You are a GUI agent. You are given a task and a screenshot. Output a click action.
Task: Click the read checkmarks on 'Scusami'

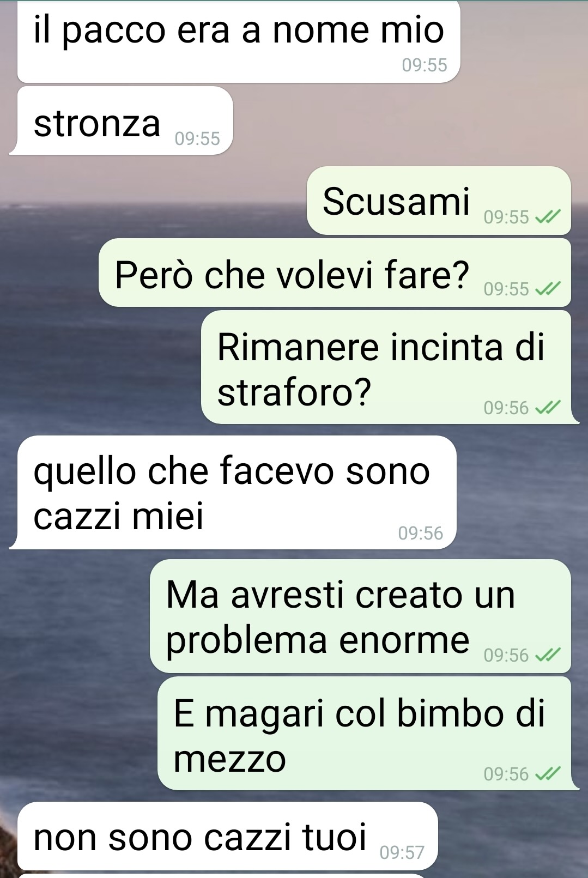[547, 217]
